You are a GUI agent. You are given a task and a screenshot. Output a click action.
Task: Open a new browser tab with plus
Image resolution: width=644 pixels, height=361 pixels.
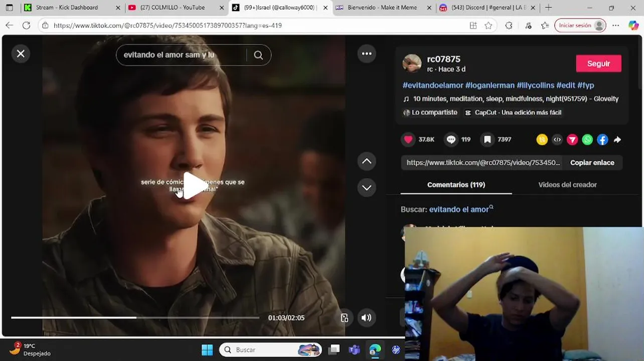548,8
